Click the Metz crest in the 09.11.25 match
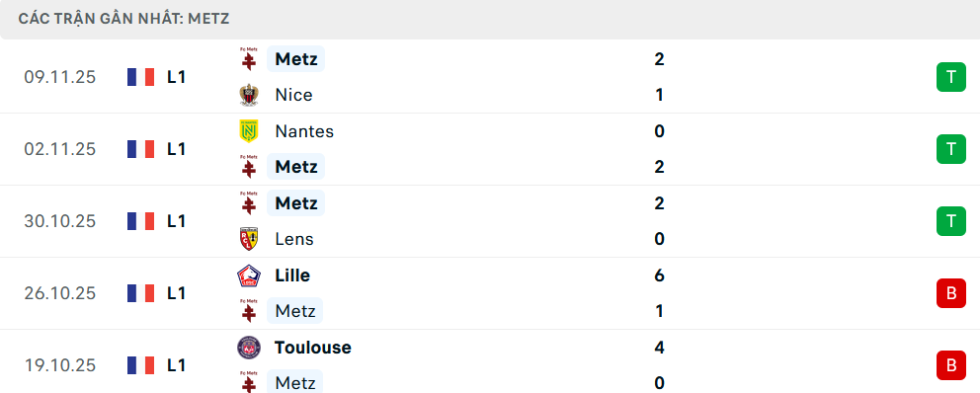980x393 pixels. [x=249, y=58]
